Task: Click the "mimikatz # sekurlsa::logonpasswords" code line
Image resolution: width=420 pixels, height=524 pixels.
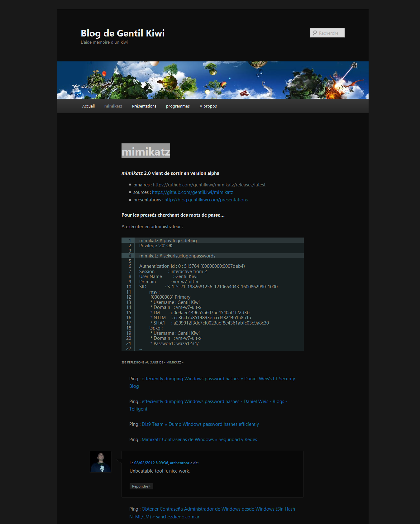Action: pos(177,256)
